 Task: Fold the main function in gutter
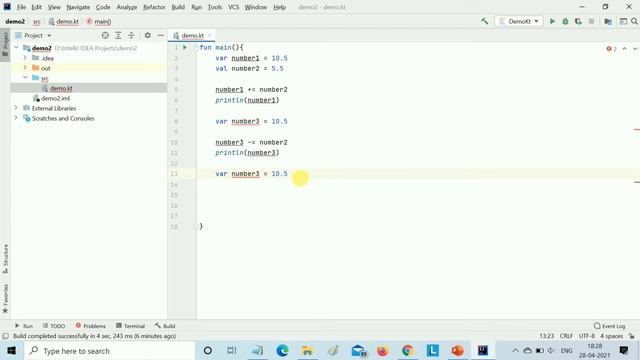(196, 47)
